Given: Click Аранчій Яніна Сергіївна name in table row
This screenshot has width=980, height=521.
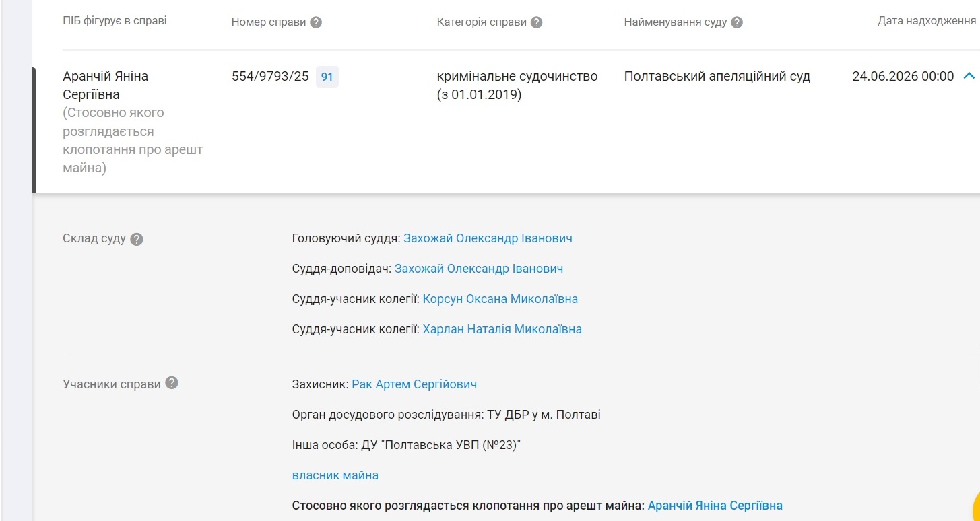Looking at the screenshot, I should click(106, 85).
